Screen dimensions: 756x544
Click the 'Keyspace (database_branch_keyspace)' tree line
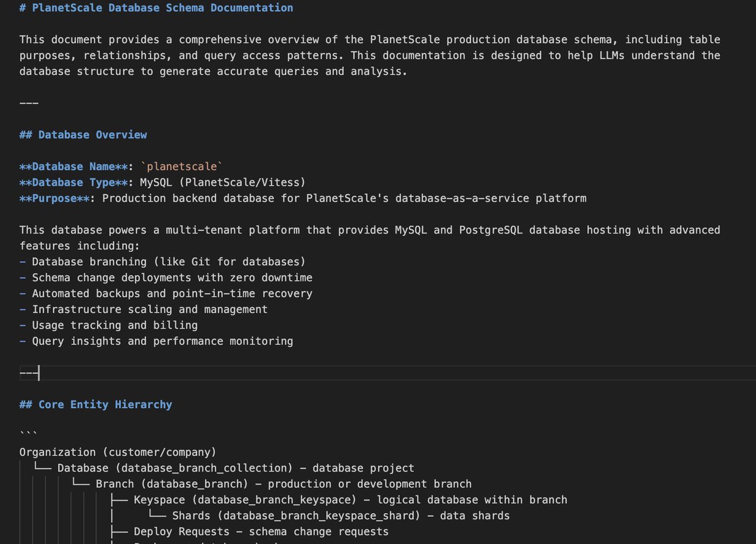[x=338, y=500]
